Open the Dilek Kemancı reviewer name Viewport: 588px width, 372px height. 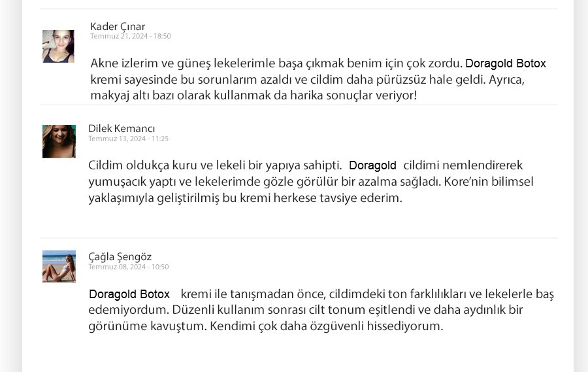122,129
